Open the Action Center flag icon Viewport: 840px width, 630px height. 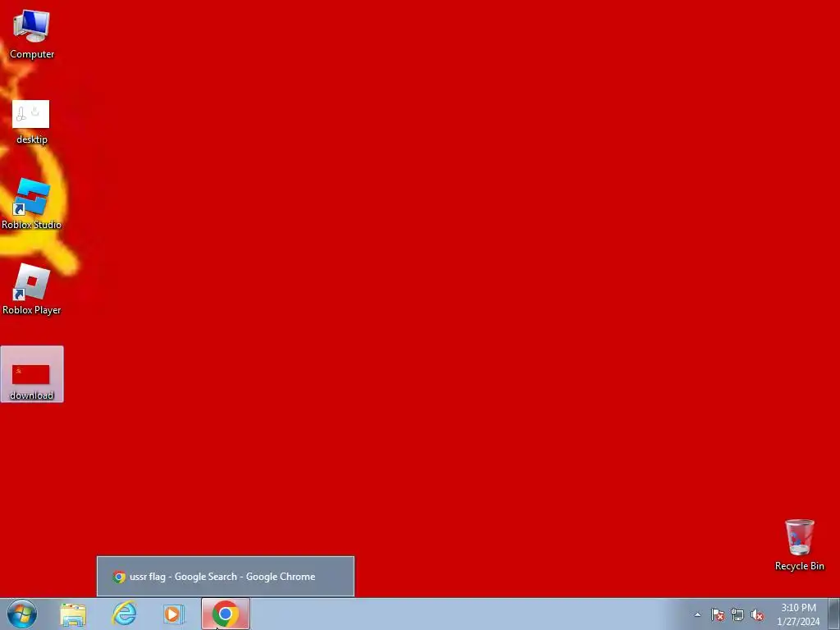(718, 614)
